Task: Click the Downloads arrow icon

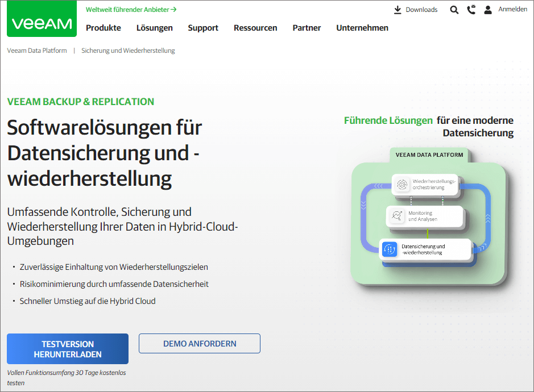Action: pyautogui.click(x=398, y=10)
